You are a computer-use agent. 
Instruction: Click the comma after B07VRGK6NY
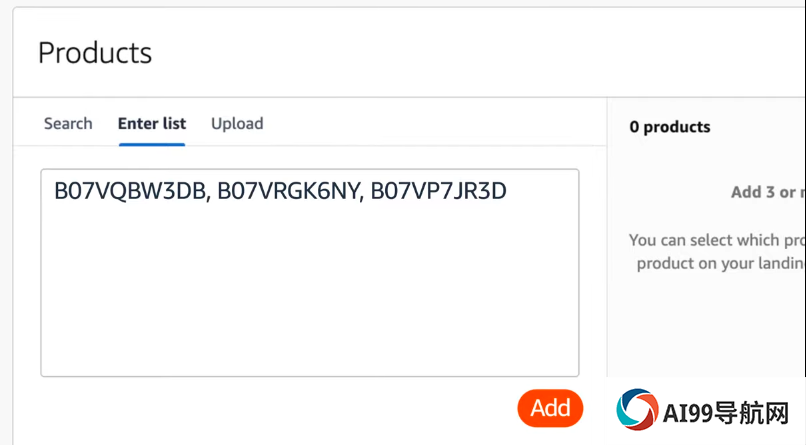(x=362, y=199)
